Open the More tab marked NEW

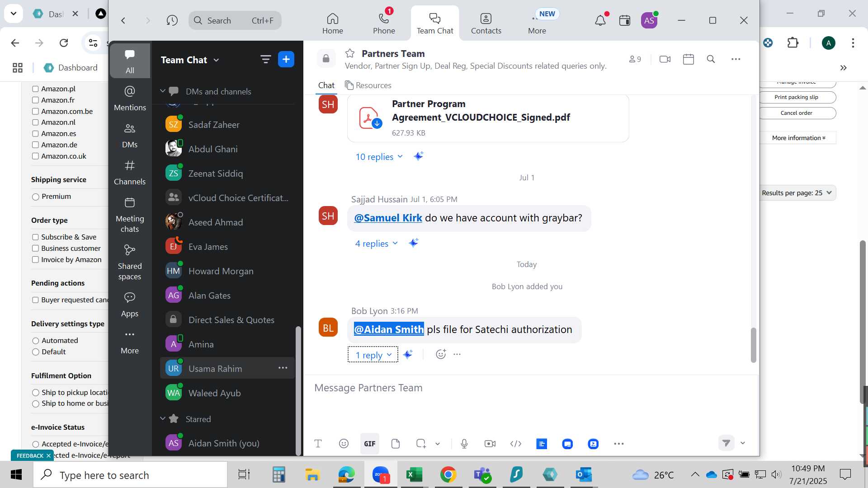pos(537,23)
